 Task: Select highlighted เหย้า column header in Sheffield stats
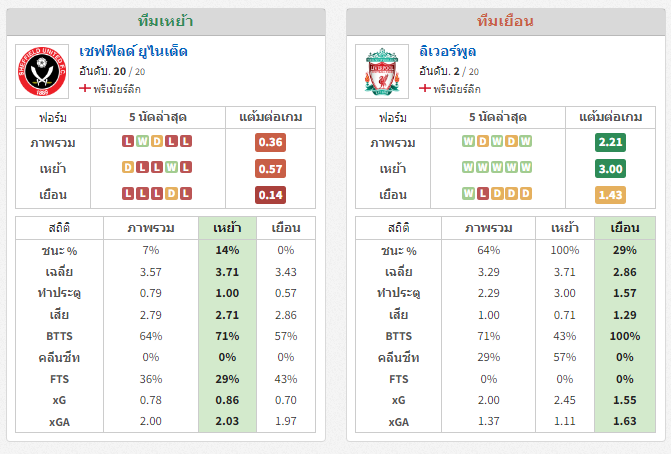227,228
